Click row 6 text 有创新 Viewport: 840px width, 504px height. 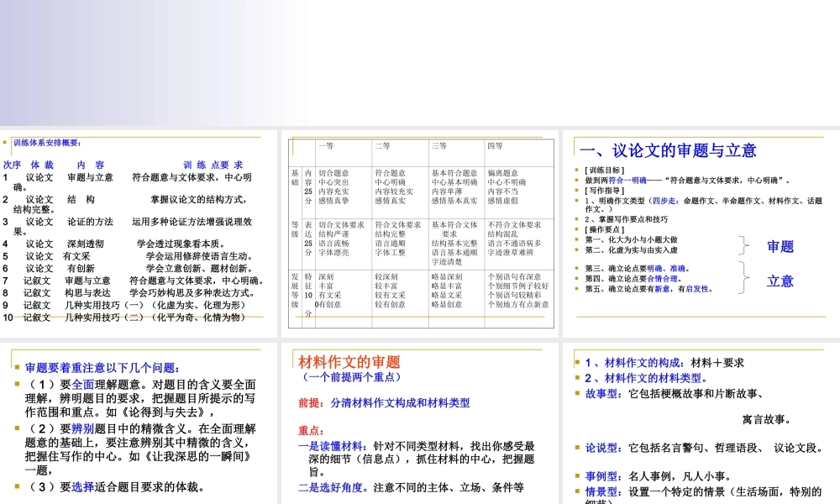click(x=81, y=268)
